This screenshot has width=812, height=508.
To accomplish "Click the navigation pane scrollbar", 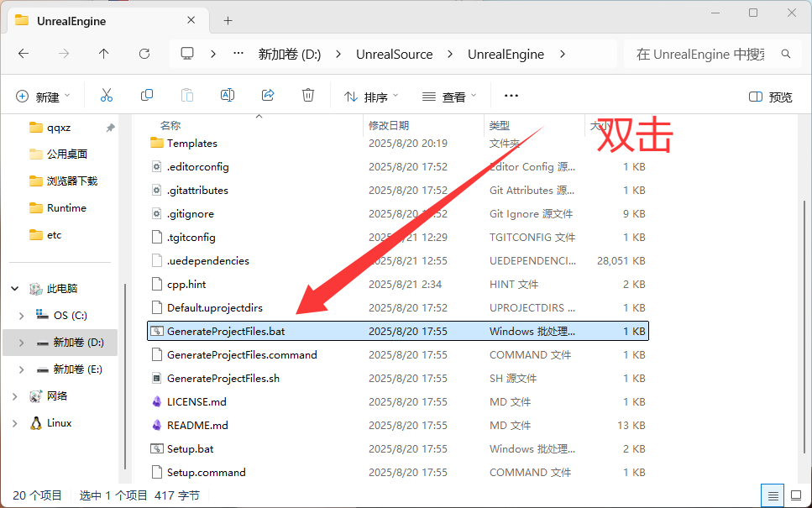I will [x=125, y=376].
